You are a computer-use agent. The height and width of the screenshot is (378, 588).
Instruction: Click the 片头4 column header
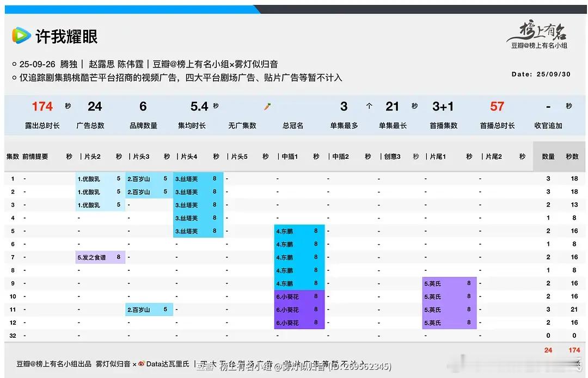point(189,157)
